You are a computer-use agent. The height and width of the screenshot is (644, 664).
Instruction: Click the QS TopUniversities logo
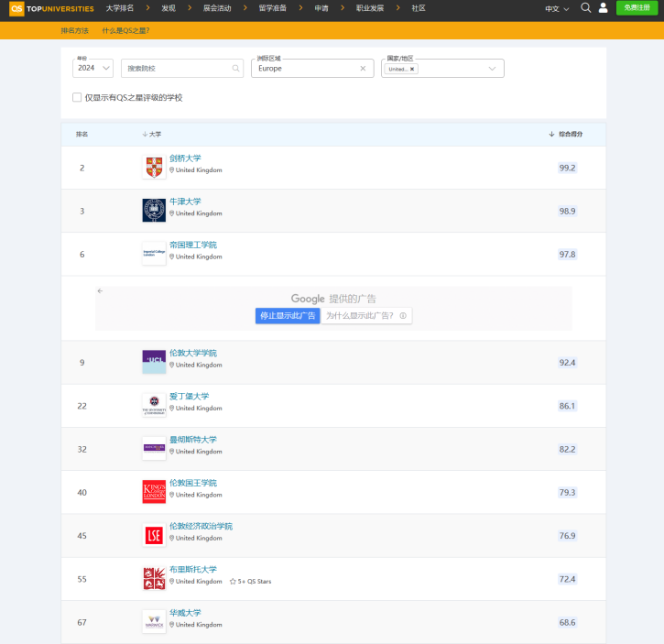point(51,8)
